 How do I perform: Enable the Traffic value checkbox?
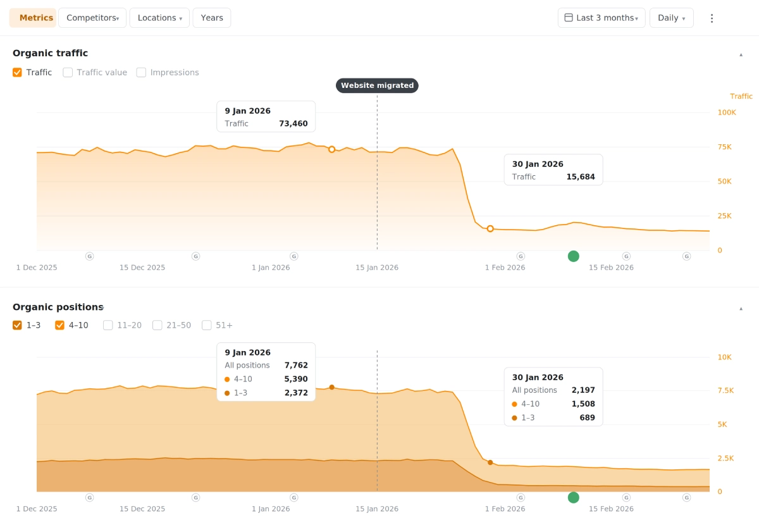click(68, 73)
